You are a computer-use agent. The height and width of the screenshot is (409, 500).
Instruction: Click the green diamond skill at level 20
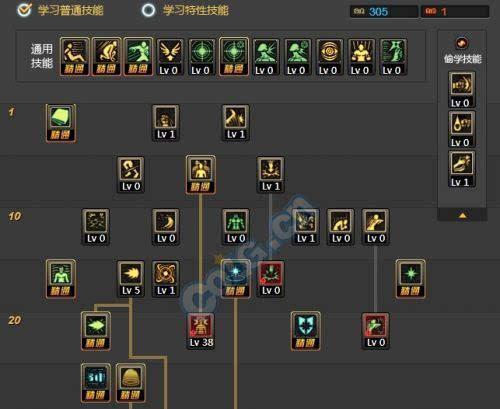96,331
